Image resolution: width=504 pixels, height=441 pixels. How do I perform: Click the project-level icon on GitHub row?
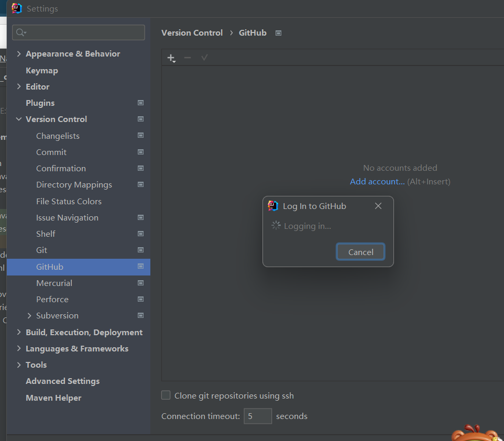(x=140, y=267)
